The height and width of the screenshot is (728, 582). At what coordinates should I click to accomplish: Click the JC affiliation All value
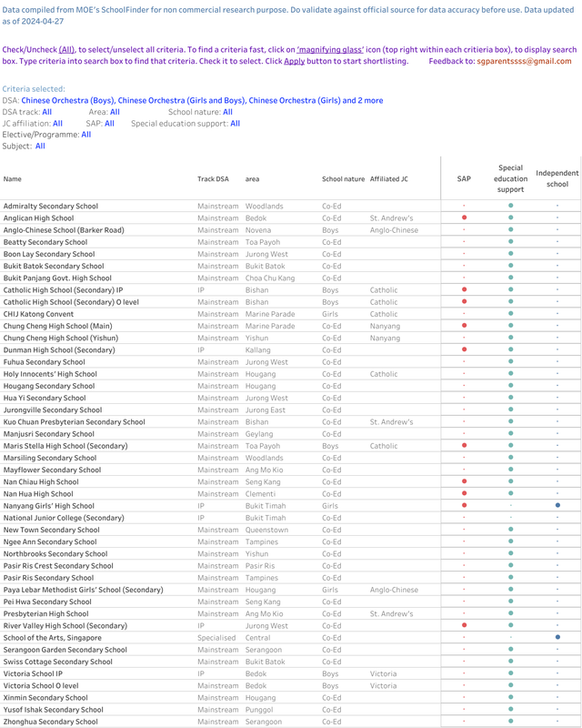coord(57,124)
